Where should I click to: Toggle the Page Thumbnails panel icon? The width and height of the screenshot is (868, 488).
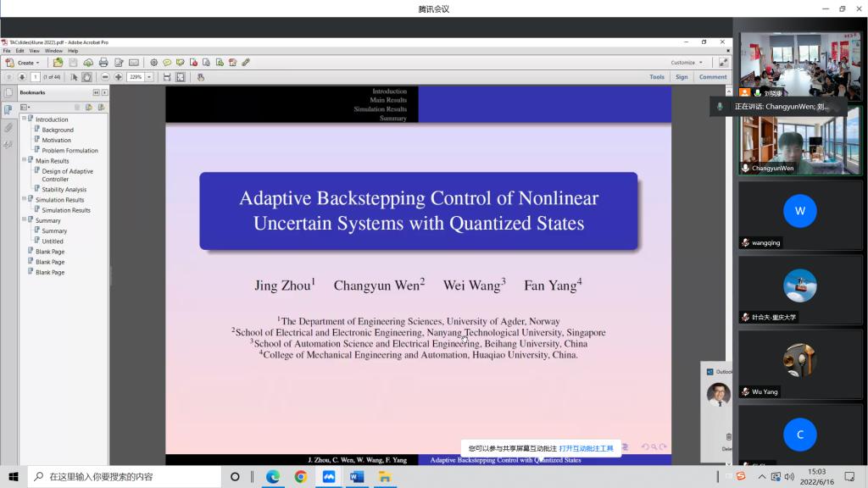[x=8, y=92]
